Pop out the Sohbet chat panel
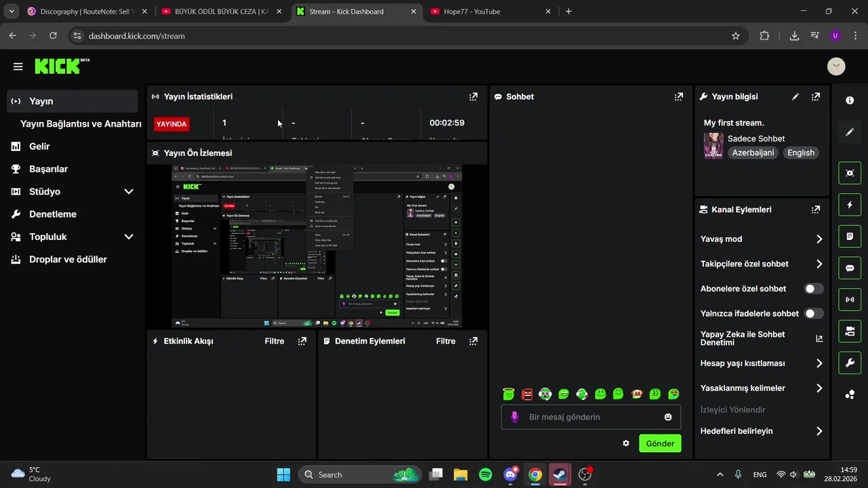 679,97
